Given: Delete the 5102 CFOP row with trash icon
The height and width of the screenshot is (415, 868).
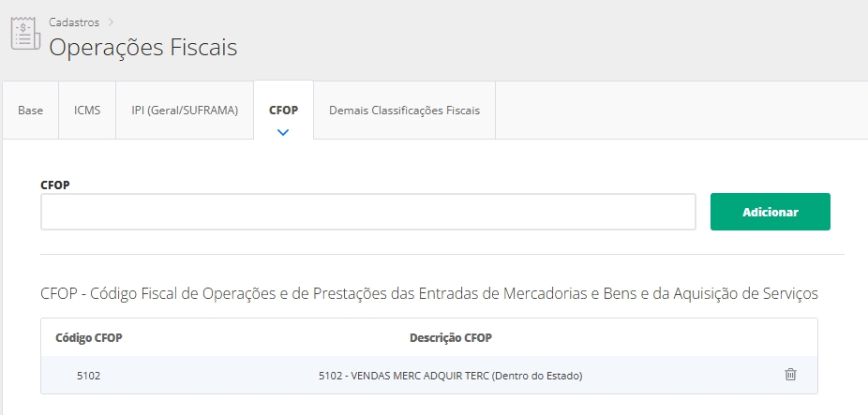Looking at the screenshot, I should pos(790,375).
